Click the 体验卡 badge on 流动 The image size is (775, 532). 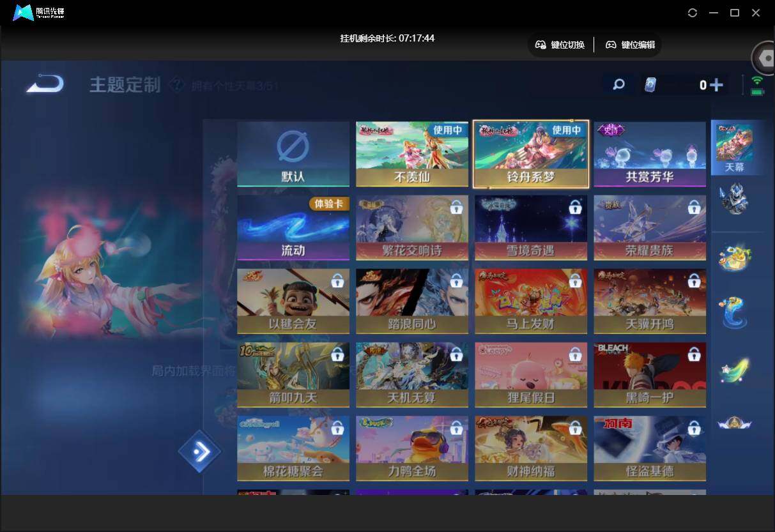[x=329, y=204]
